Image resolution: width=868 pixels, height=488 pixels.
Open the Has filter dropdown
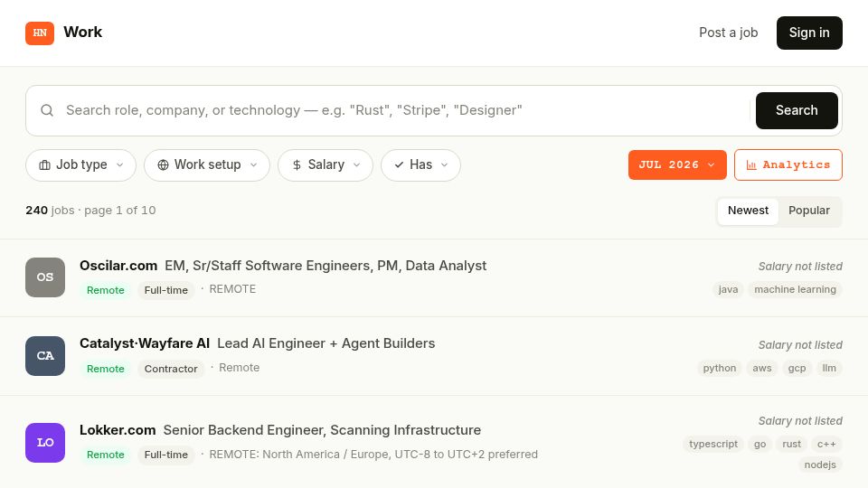pyautogui.click(x=420, y=164)
